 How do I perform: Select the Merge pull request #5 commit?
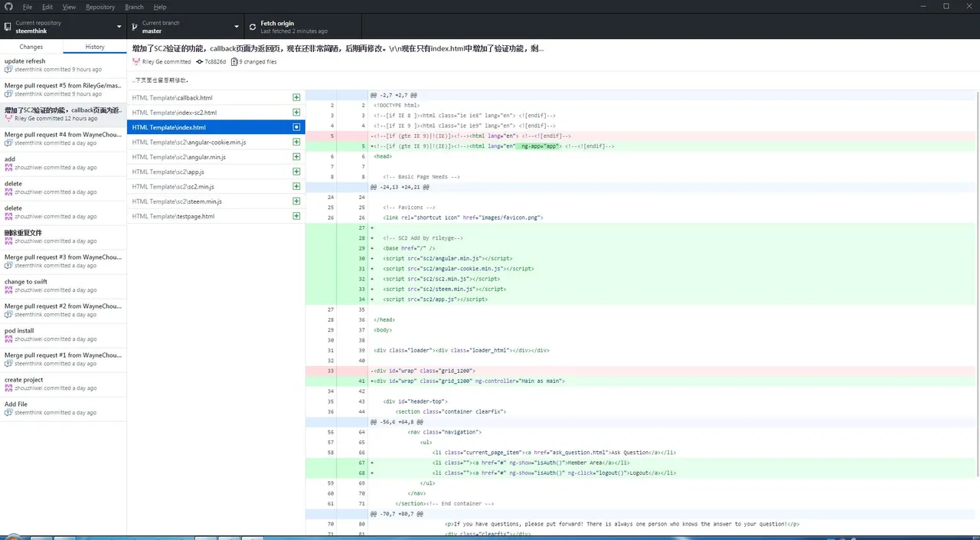pyautogui.click(x=64, y=90)
